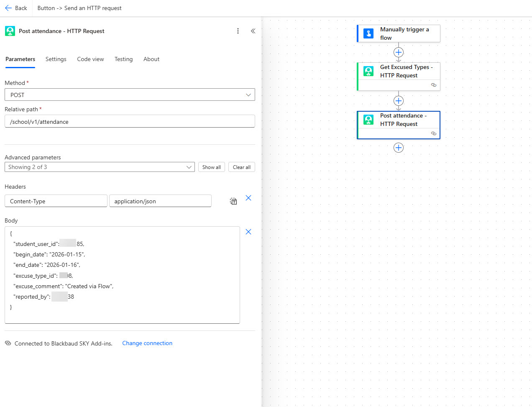Viewport: 532px width, 407px height.
Task: Insert step below Get Excused Types
Action: click(399, 101)
